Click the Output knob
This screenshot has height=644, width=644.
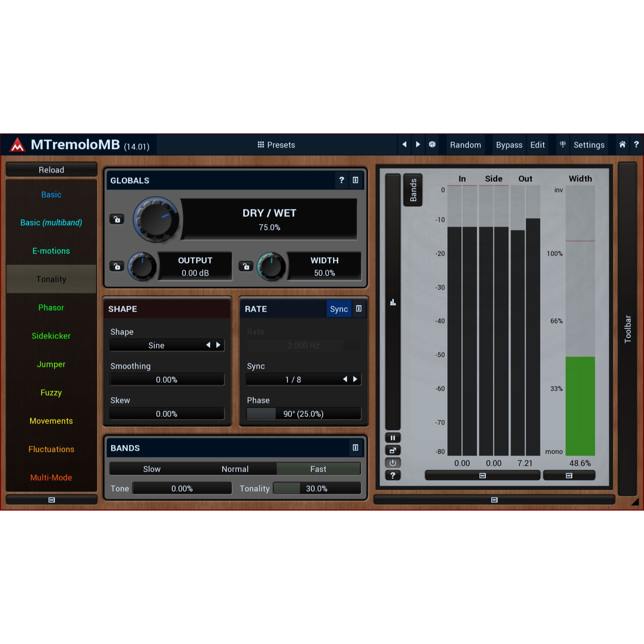pos(142,266)
